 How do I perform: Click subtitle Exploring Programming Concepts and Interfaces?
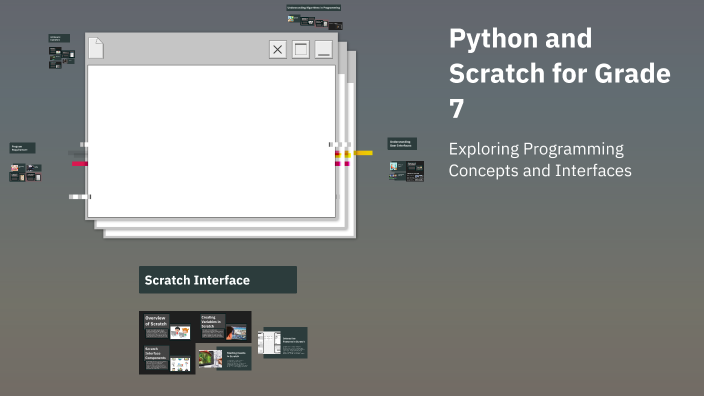click(540, 159)
